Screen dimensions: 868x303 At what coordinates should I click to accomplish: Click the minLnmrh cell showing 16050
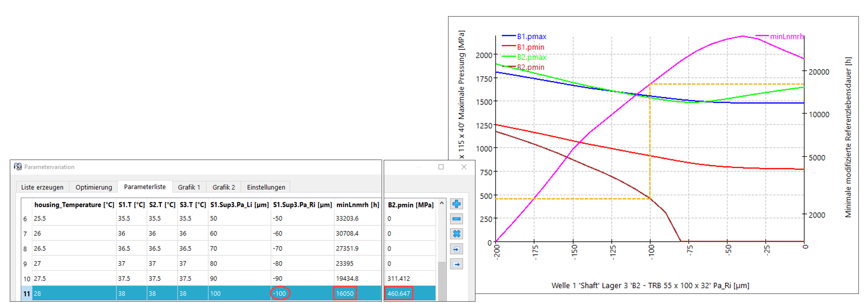(x=345, y=293)
